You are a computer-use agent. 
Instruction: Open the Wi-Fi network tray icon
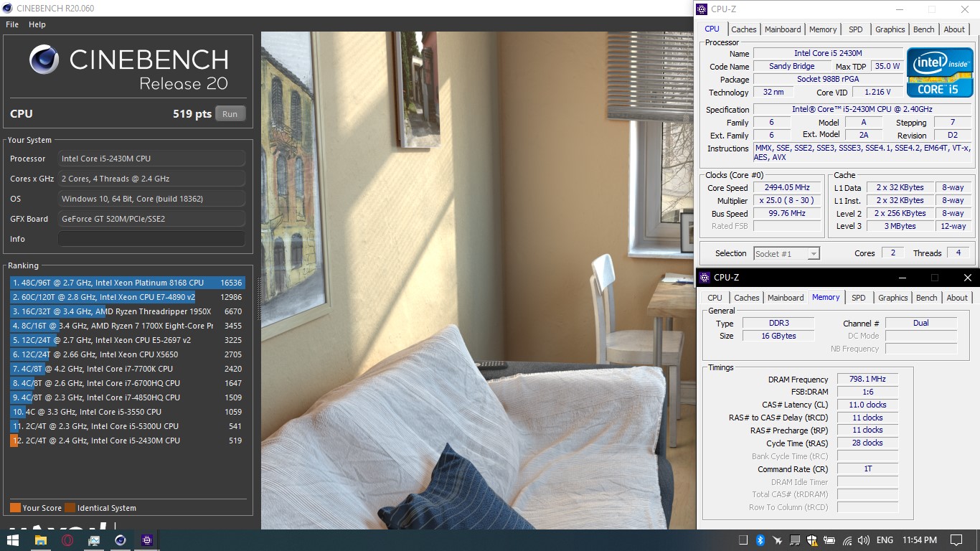pyautogui.click(x=847, y=540)
